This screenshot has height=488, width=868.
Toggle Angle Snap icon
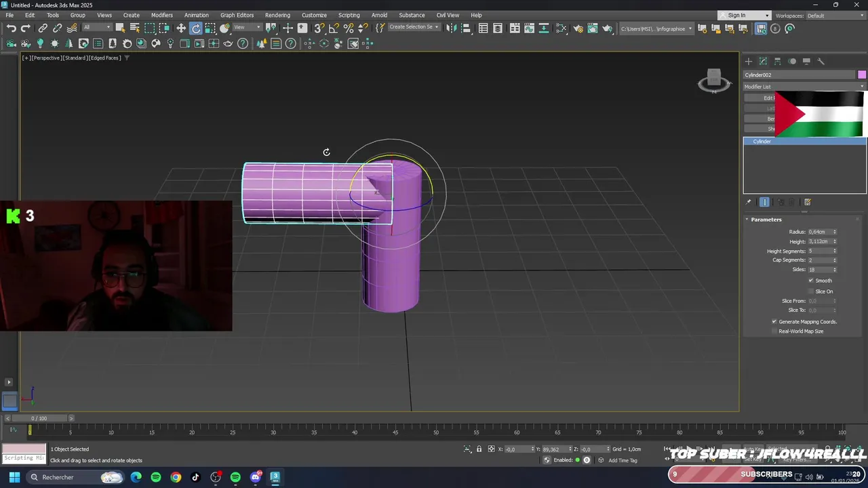[334, 28]
